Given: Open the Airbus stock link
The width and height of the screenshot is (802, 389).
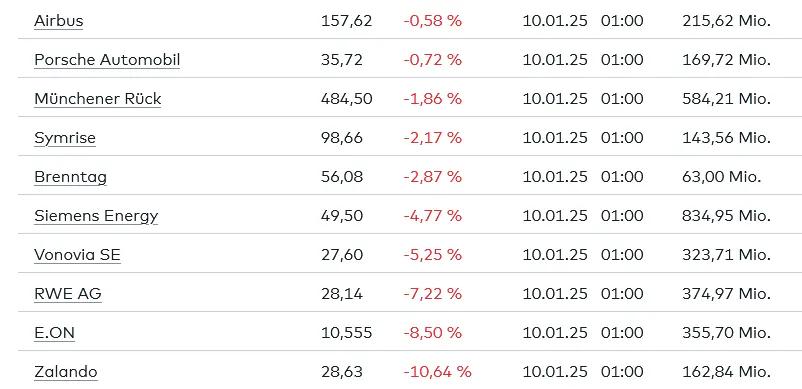Looking at the screenshot, I should tap(58, 21).
